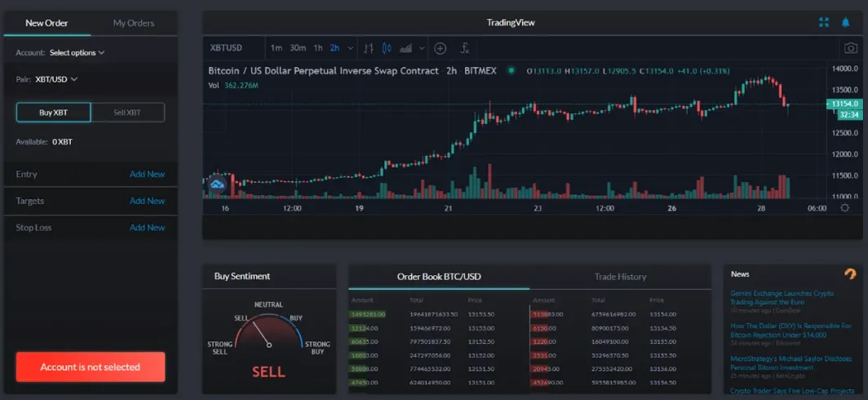Click the blue cloud logo on the chart
The image size is (868, 400).
(217, 183)
